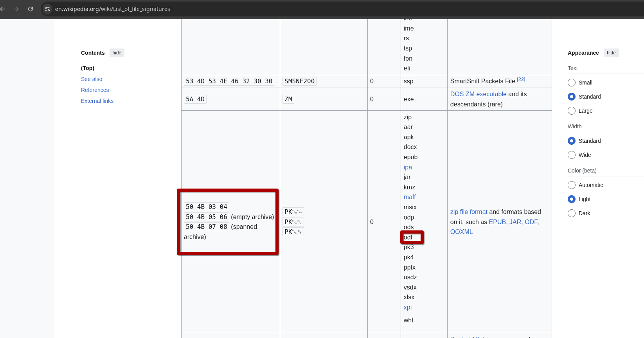Select the Automatic color option
The image size is (644, 338).
click(572, 185)
